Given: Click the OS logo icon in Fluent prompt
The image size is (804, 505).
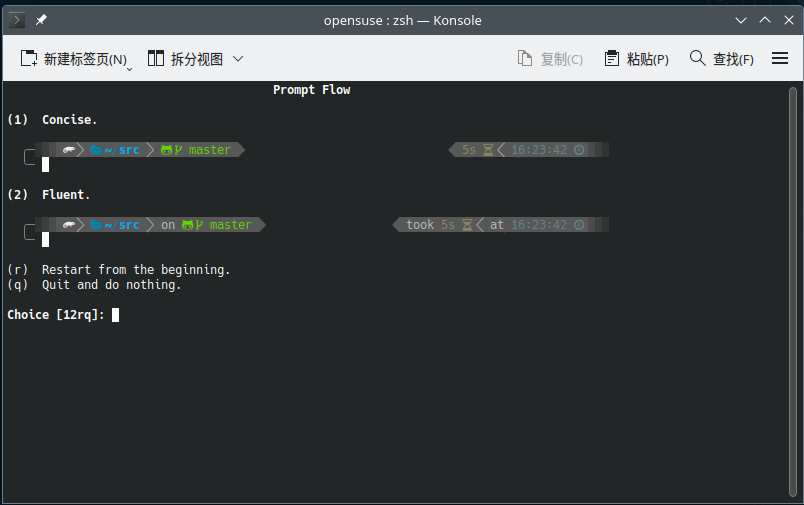Looking at the screenshot, I should (x=69, y=225).
